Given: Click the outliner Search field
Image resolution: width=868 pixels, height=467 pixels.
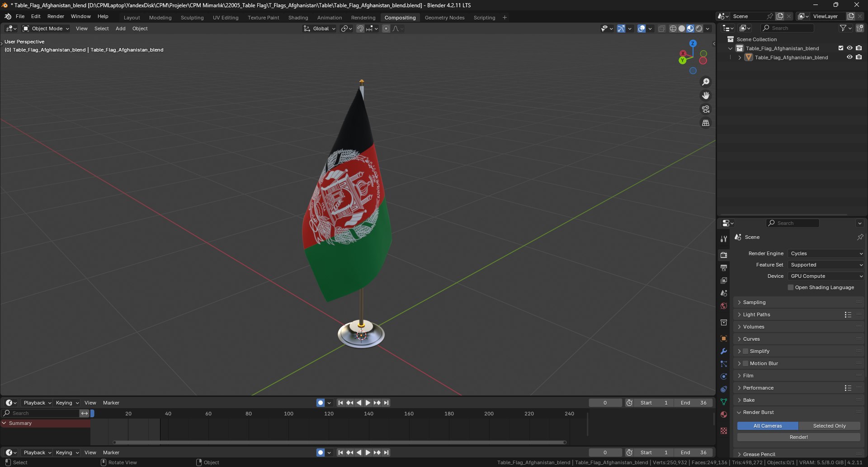Looking at the screenshot, I should point(788,28).
